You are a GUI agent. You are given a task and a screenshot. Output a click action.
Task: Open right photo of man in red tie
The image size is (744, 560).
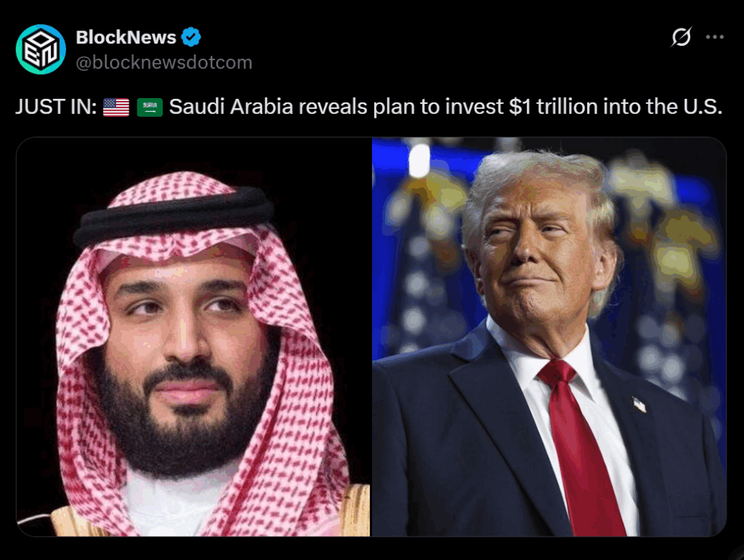pos(549,337)
